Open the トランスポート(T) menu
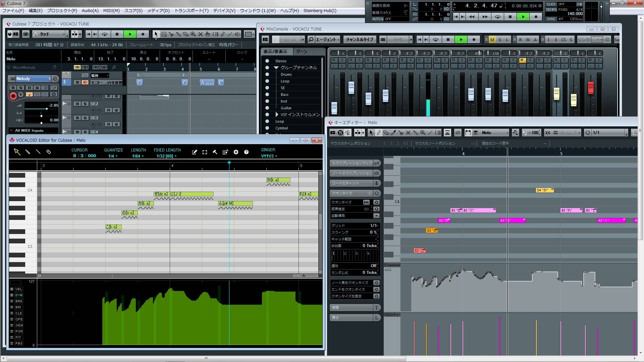 pyautogui.click(x=192, y=11)
